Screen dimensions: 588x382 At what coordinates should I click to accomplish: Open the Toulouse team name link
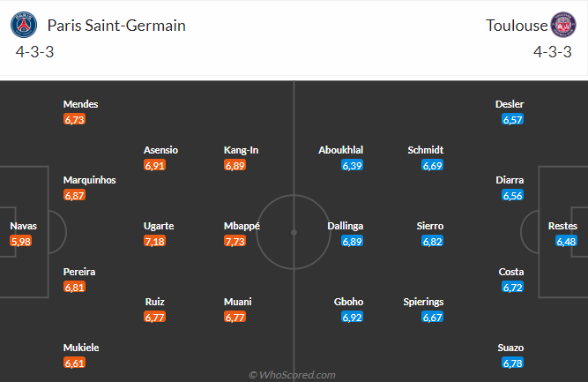(x=517, y=25)
